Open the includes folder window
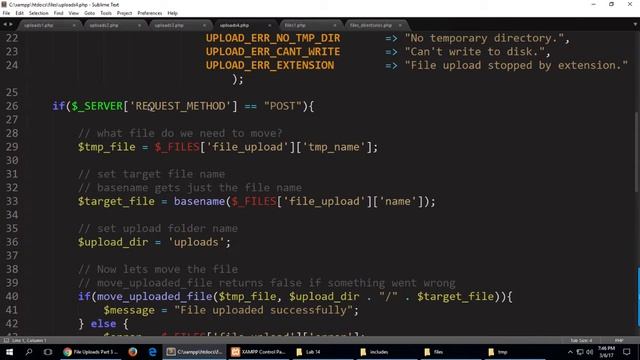This screenshot has height=360, width=640. [x=387, y=352]
